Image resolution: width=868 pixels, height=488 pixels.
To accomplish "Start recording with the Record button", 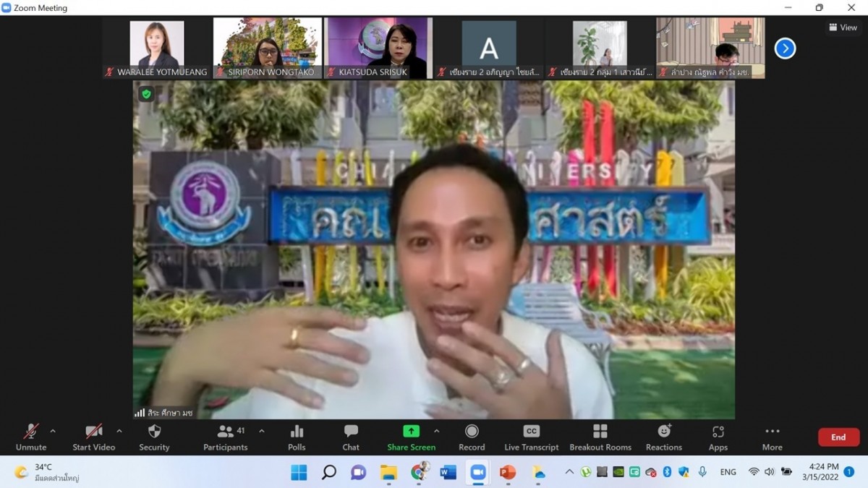I will pos(472,437).
